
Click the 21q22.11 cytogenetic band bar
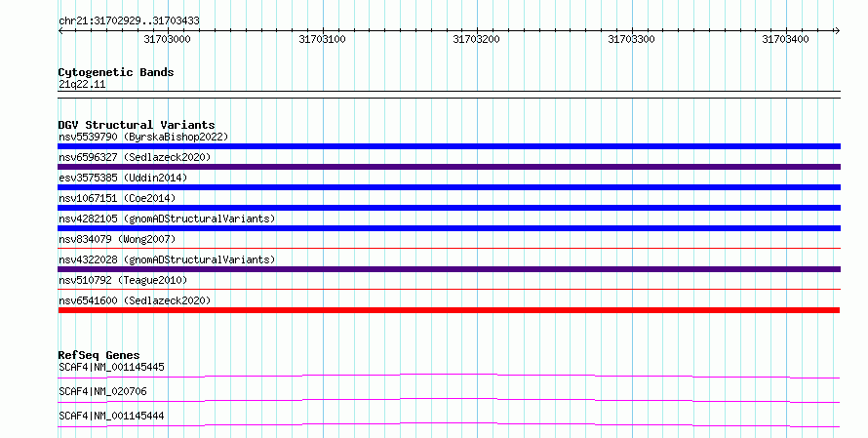pos(449,95)
